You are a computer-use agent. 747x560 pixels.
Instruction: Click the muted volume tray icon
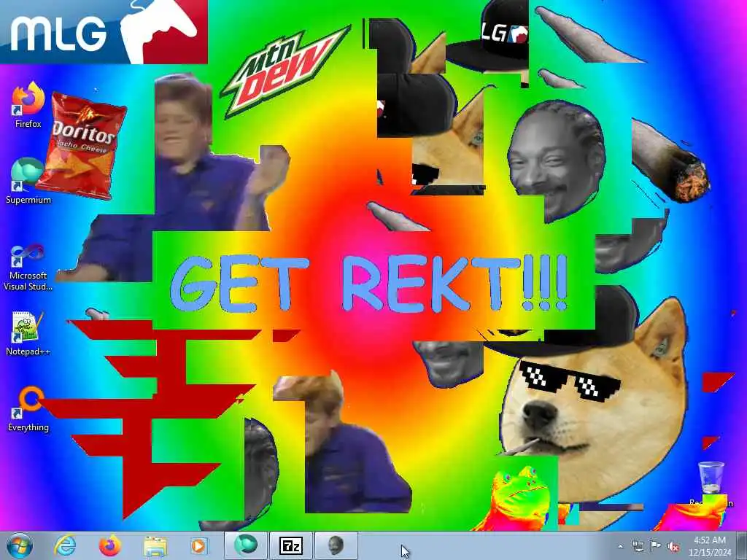point(673,547)
